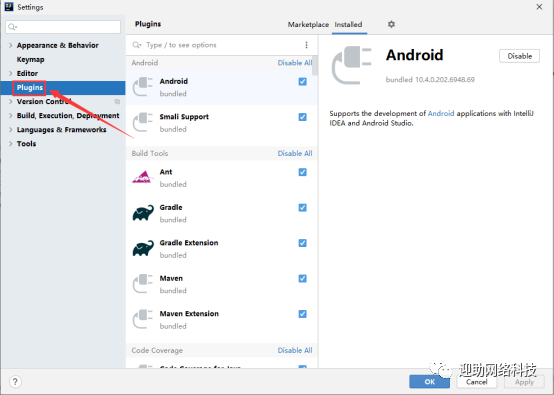Screen dimensions: 554x395
Task: Click the Maven Extension plugin icon
Action: click(x=143, y=319)
